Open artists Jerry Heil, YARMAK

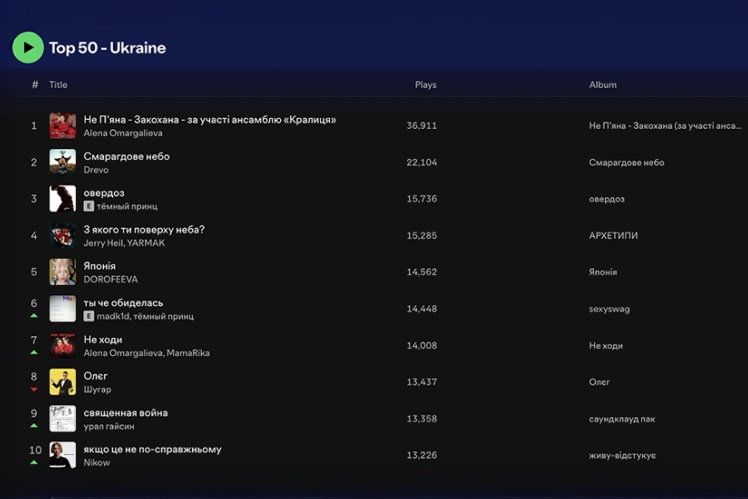point(124,243)
